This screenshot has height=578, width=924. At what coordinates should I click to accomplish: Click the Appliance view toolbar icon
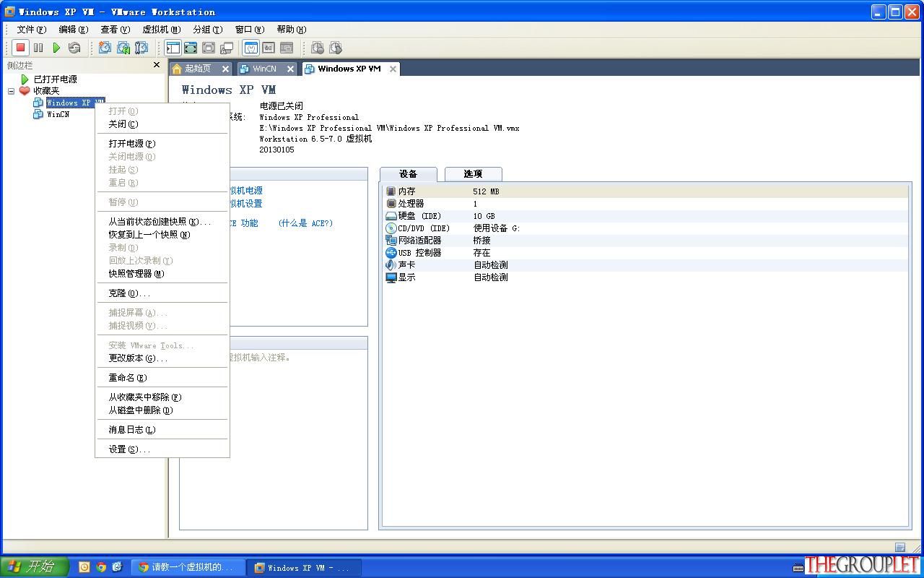pyautogui.click(x=269, y=48)
